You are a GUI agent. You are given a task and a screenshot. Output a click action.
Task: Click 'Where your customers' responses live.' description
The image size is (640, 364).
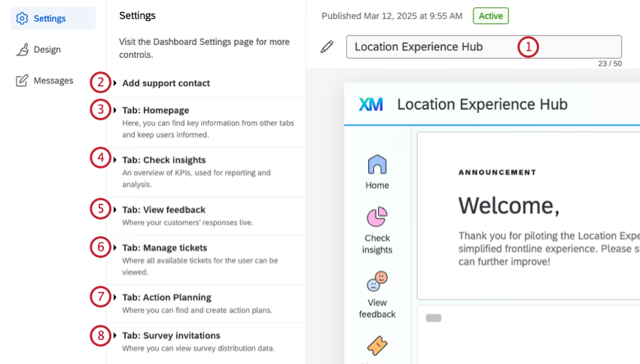click(x=187, y=223)
